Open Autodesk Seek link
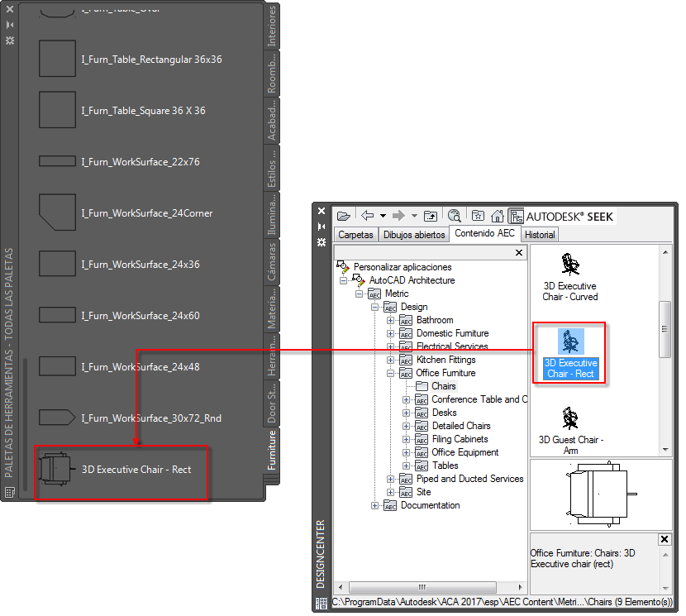The height and width of the screenshot is (616, 686). pos(570,217)
